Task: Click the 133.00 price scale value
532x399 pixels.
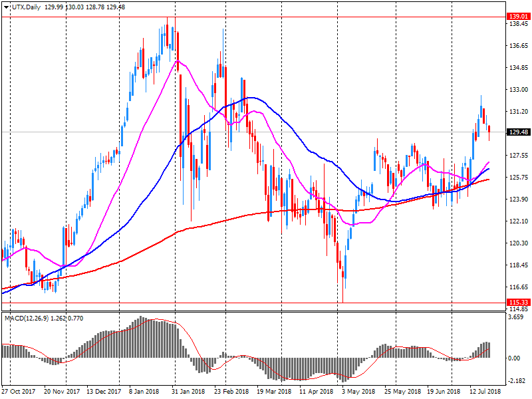Action: point(519,90)
